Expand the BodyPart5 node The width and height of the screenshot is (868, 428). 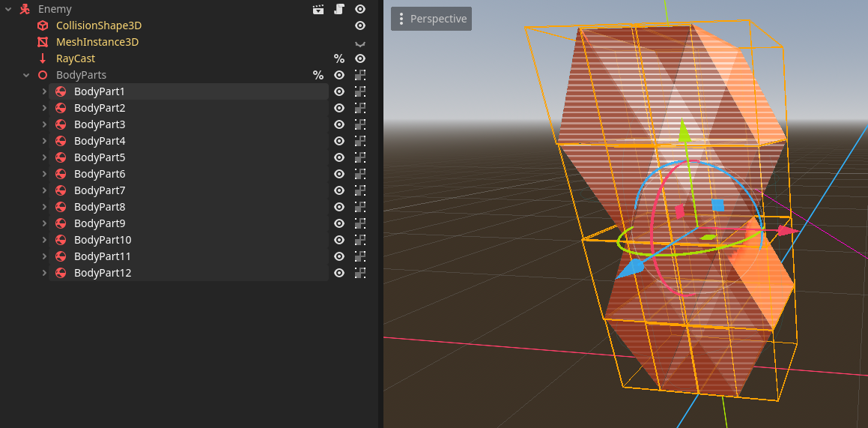pyautogui.click(x=44, y=157)
